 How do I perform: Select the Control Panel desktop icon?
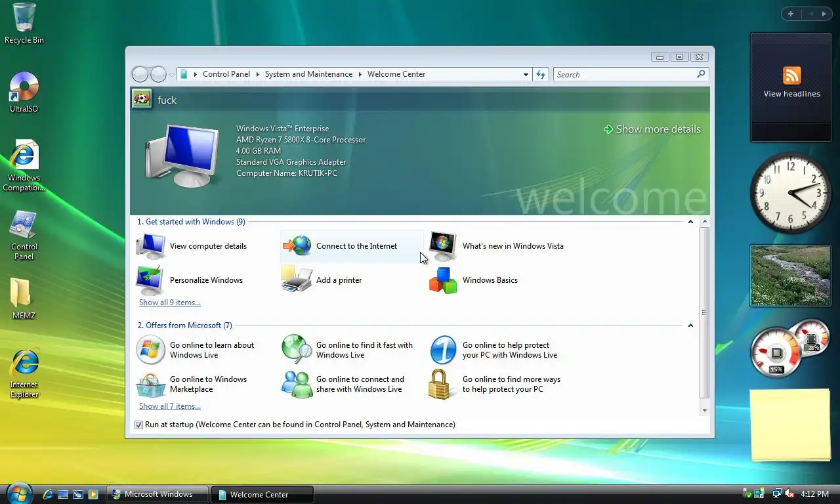click(24, 235)
